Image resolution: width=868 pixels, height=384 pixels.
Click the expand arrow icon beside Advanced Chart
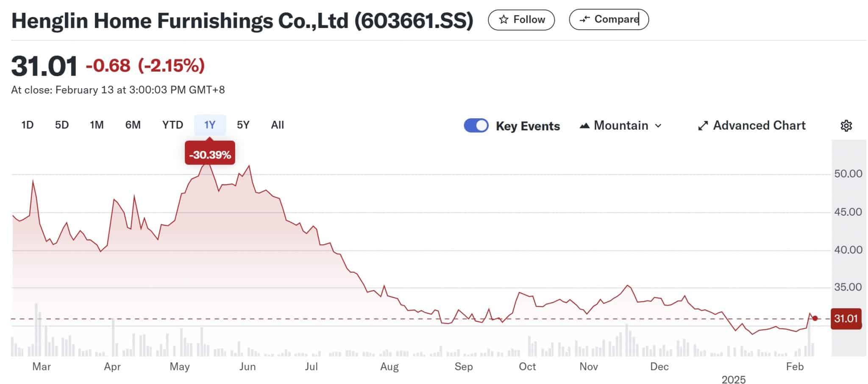point(703,126)
